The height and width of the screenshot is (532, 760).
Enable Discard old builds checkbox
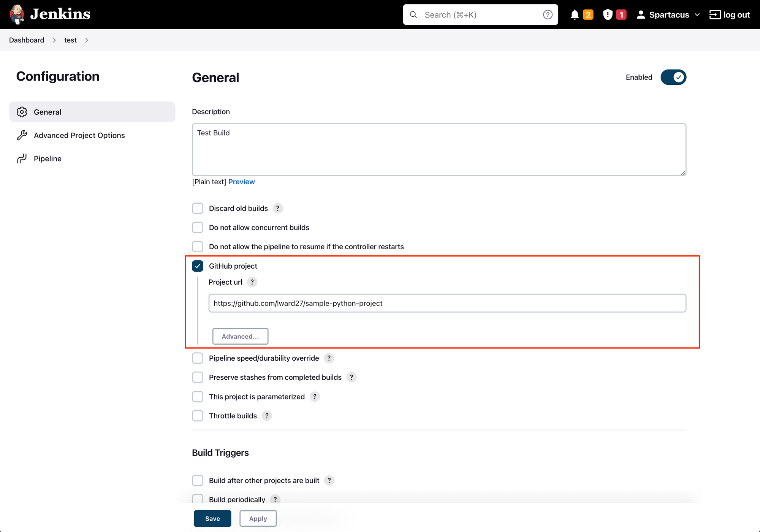tap(198, 208)
